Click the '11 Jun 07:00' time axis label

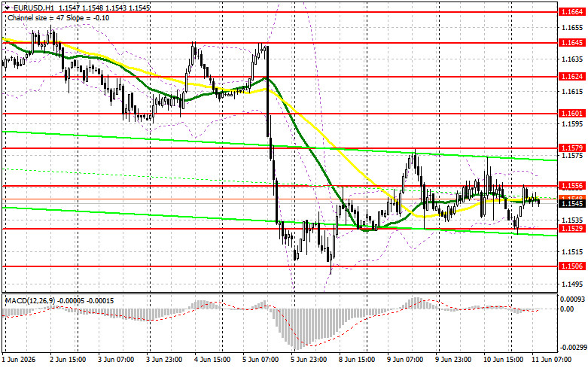point(552,360)
